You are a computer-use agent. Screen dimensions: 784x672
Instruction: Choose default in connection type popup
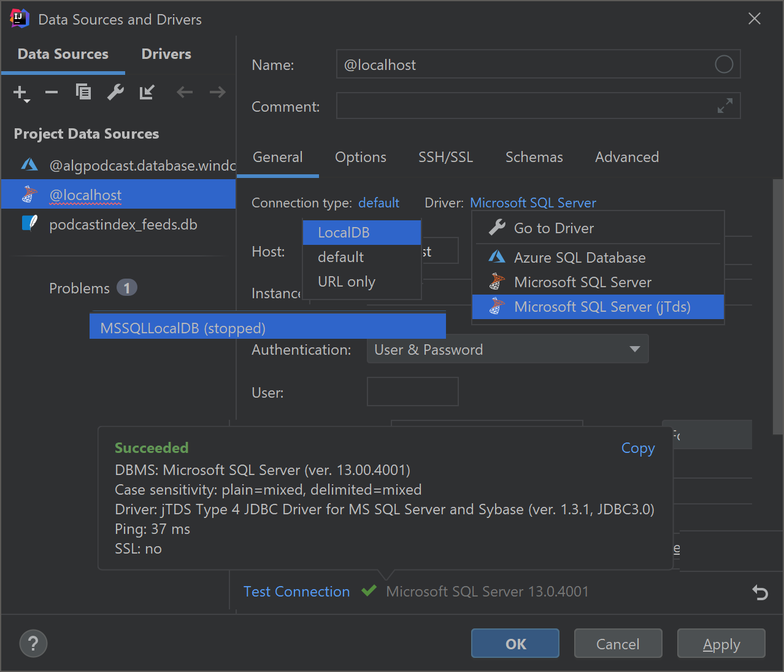click(362, 257)
